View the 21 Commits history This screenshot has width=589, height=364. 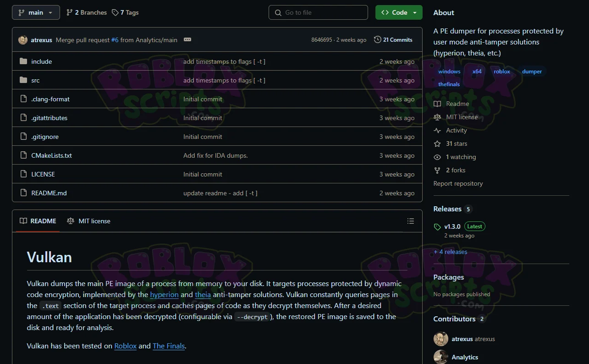click(393, 40)
